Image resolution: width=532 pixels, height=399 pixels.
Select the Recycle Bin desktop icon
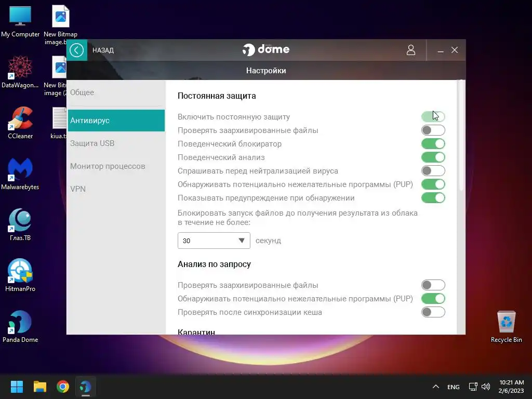pyautogui.click(x=506, y=326)
